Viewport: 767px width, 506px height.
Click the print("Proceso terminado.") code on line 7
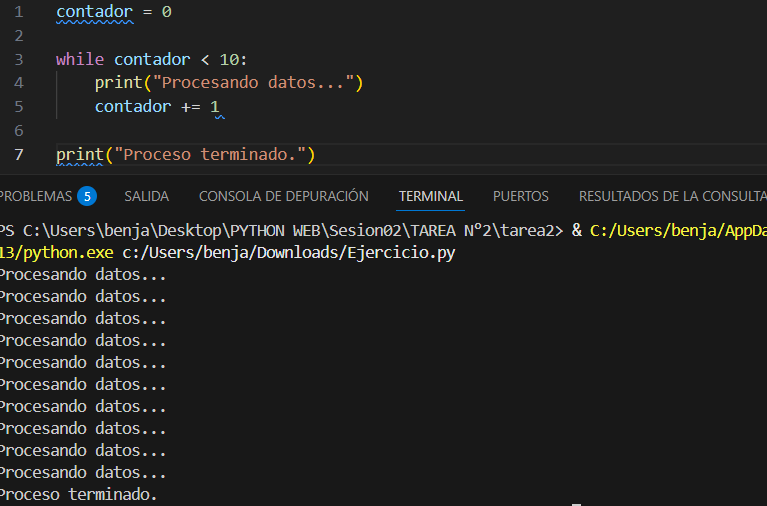pyautogui.click(x=185, y=154)
